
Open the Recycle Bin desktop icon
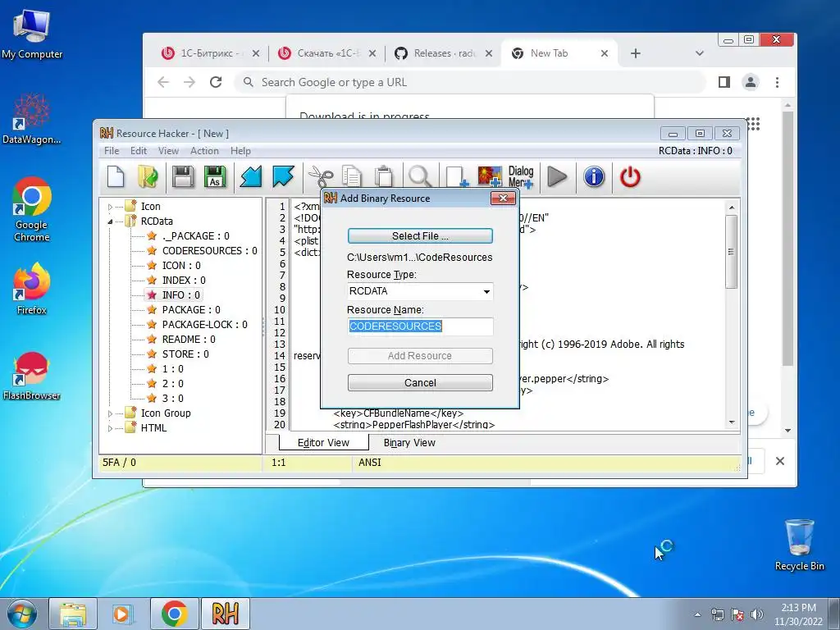799,545
